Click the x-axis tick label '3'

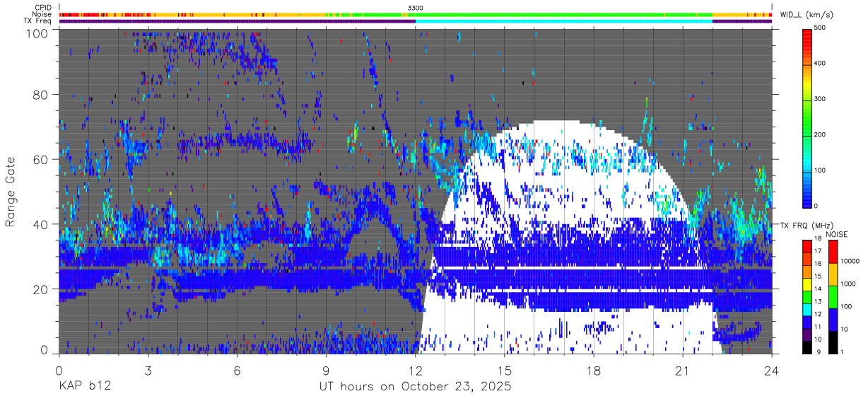[148, 371]
